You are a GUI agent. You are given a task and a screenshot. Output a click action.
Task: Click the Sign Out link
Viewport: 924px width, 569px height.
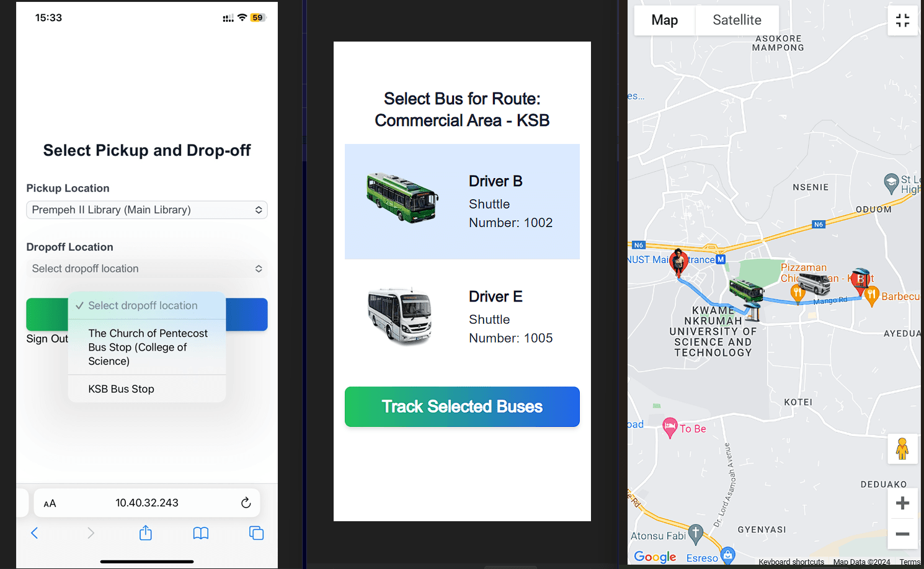47,339
